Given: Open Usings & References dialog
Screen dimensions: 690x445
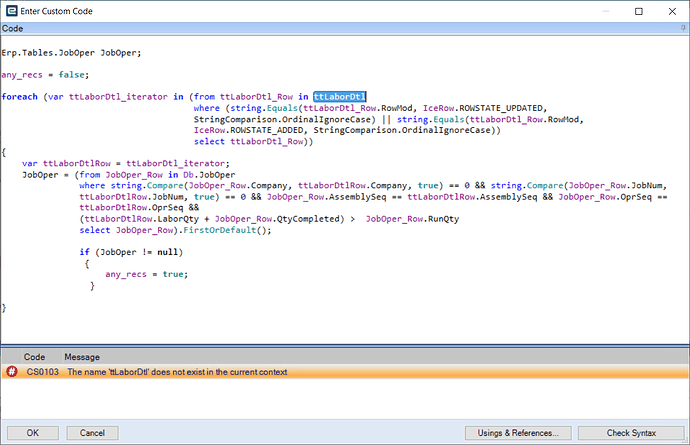Looking at the screenshot, I should coord(518,433).
